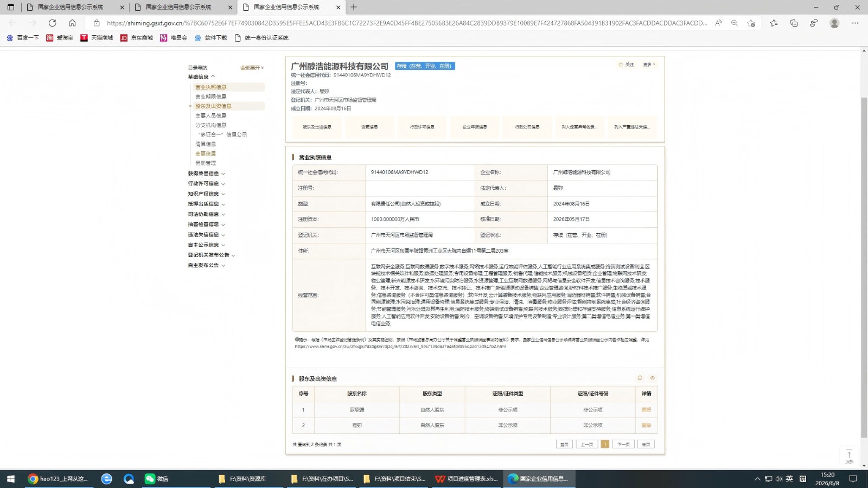Toggle the system volume icon

coord(778,479)
